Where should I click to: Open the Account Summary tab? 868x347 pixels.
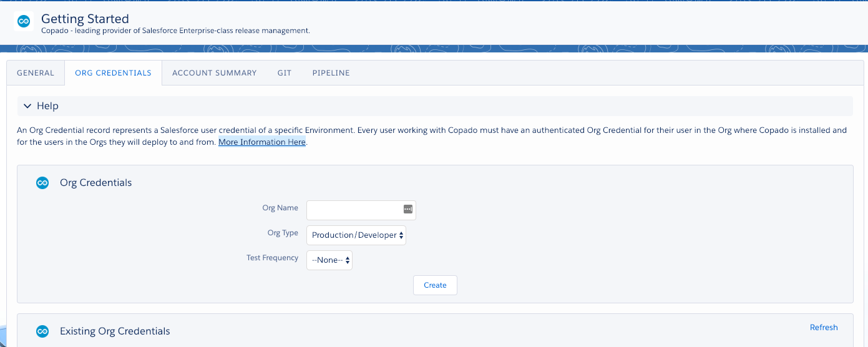pyautogui.click(x=215, y=73)
